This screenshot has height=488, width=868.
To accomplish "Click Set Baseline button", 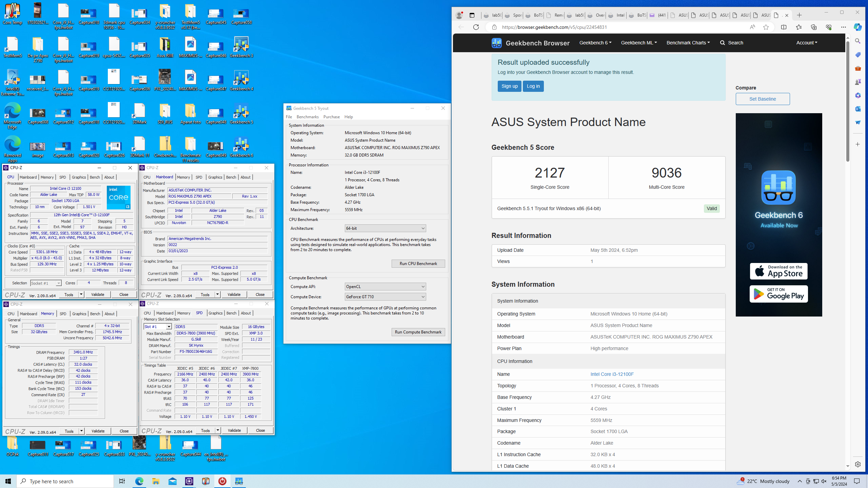I will (763, 99).
